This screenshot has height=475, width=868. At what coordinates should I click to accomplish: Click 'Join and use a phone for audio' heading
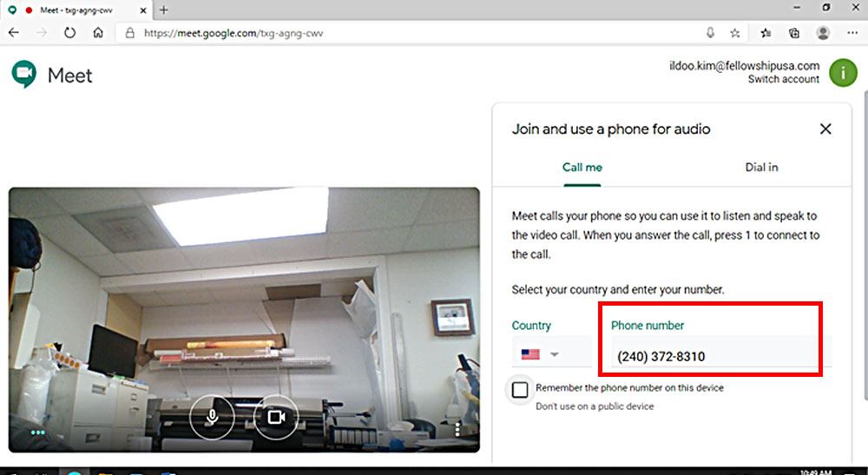pyautogui.click(x=610, y=129)
